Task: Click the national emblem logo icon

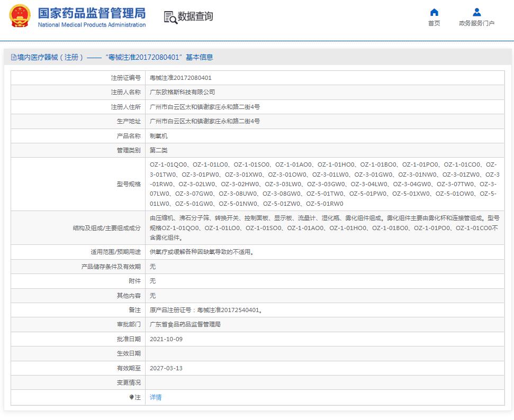Action: (20, 16)
